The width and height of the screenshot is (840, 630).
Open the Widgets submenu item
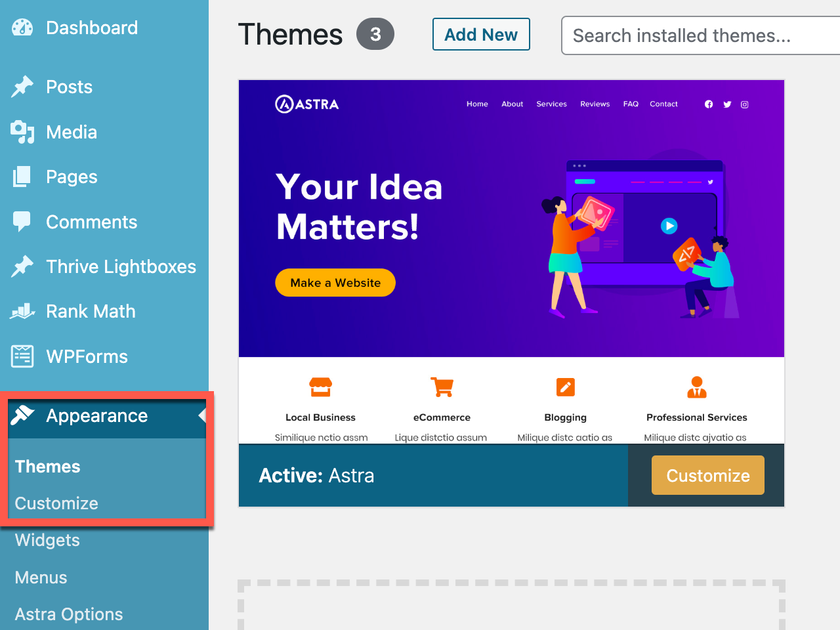click(x=47, y=540)
